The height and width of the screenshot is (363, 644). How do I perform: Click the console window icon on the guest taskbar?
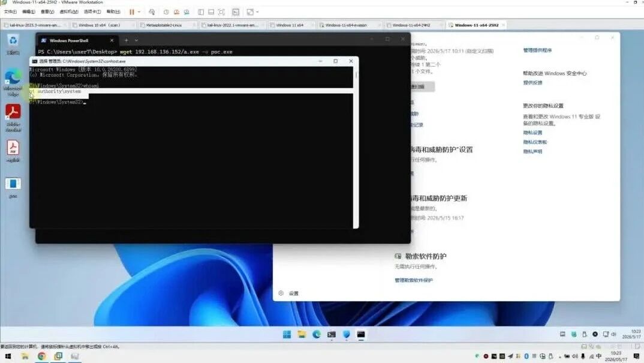tap(360, 335)
